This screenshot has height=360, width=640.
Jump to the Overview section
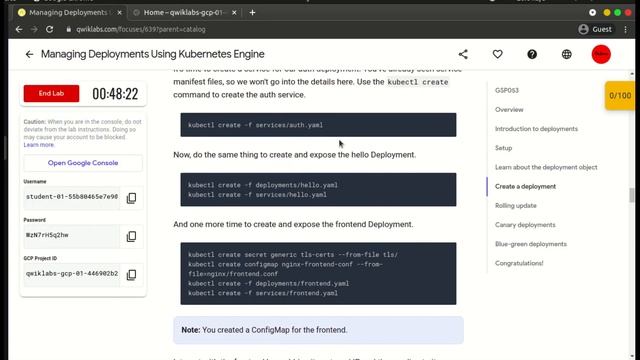coord(509,110)
